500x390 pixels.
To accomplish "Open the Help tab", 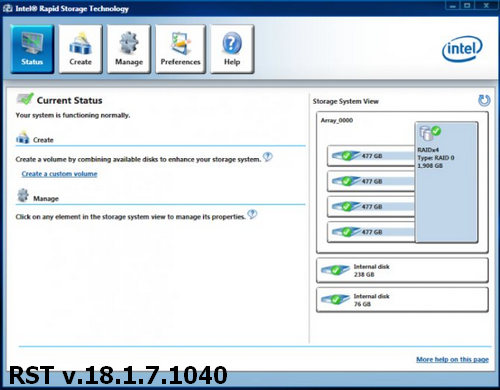I will click(232, 49).
